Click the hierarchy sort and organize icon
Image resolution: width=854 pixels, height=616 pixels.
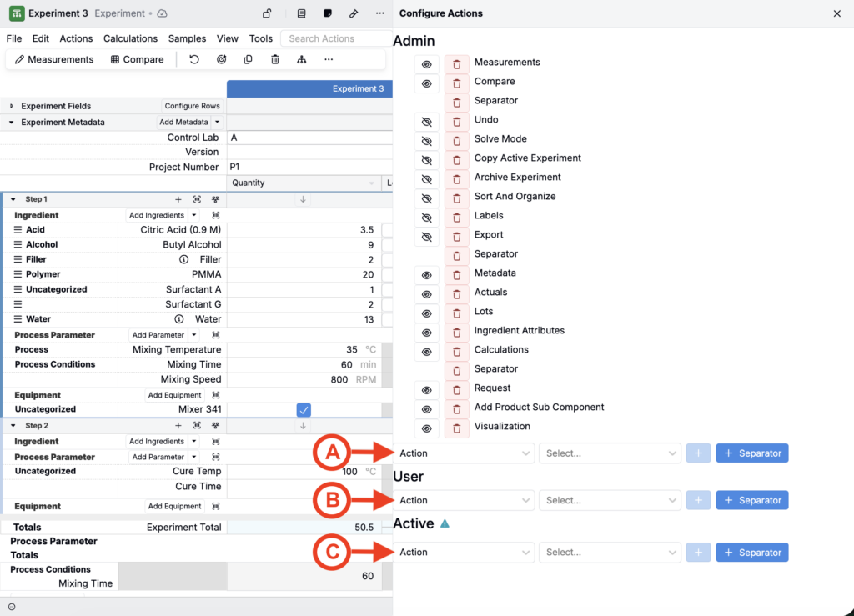coord(301,59)
